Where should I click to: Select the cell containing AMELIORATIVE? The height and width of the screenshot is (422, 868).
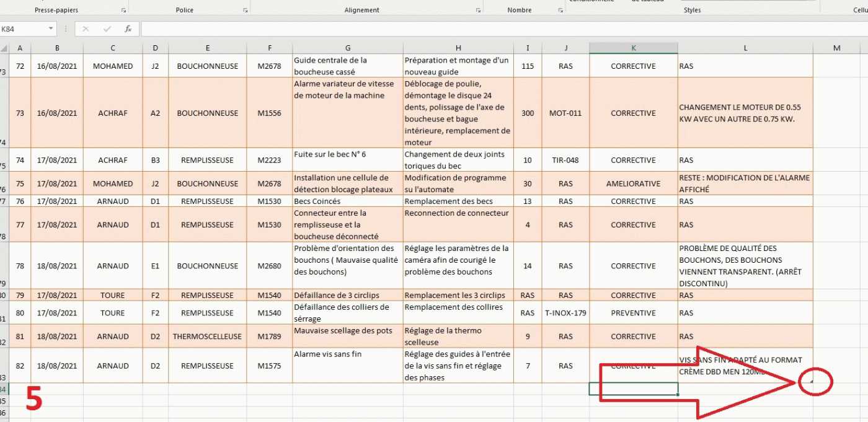[633, 183]
